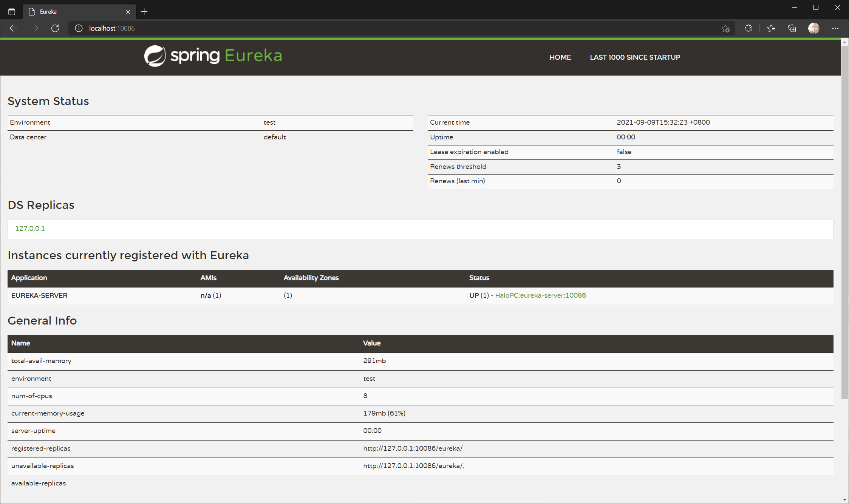View site information icon in address bar
The image size is (849, 504).
(79, 28)
